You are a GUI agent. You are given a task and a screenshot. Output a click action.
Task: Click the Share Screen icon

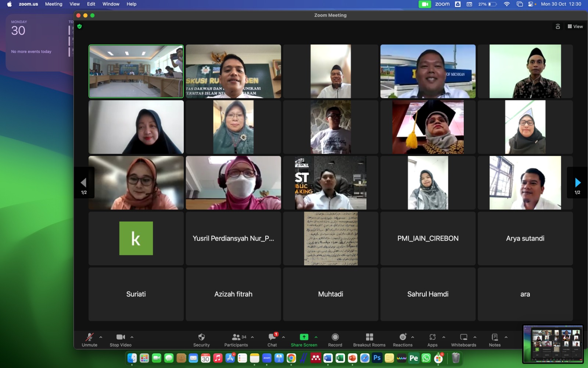tap(304, 337)
